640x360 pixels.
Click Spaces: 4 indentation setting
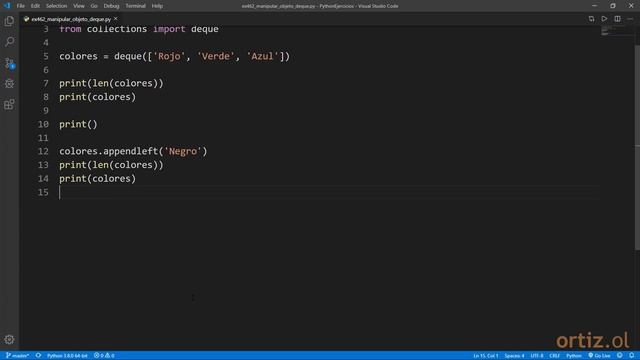tap(514, 356)
